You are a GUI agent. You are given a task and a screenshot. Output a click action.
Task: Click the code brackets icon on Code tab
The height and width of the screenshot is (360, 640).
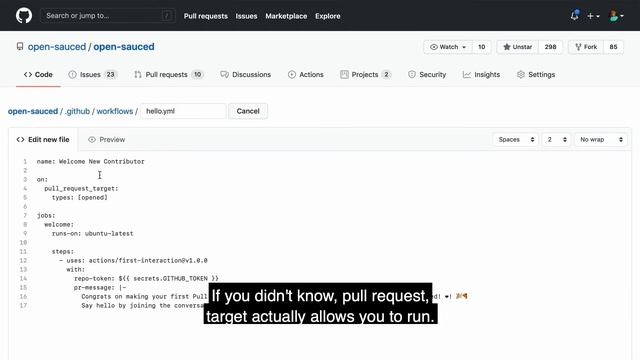pyautogui.click(x=28, y=75)
